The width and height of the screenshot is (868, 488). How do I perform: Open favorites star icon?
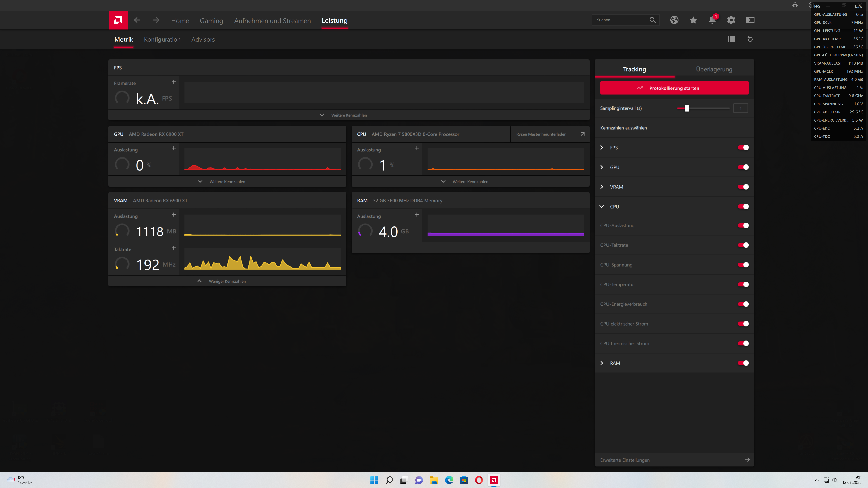pyautogui.click(x=693, y=20)
